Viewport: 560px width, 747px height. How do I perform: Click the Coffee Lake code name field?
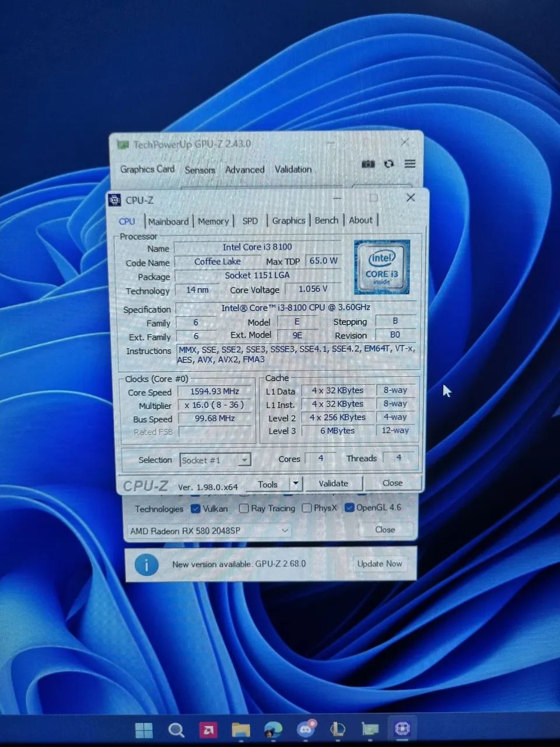217,261
